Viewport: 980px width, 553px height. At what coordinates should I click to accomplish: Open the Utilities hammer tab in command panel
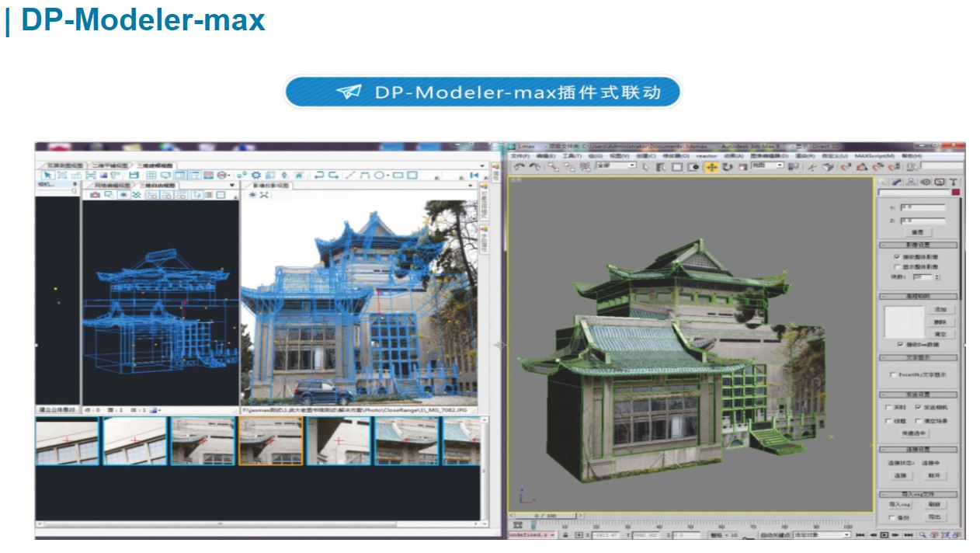coord(953,182)
